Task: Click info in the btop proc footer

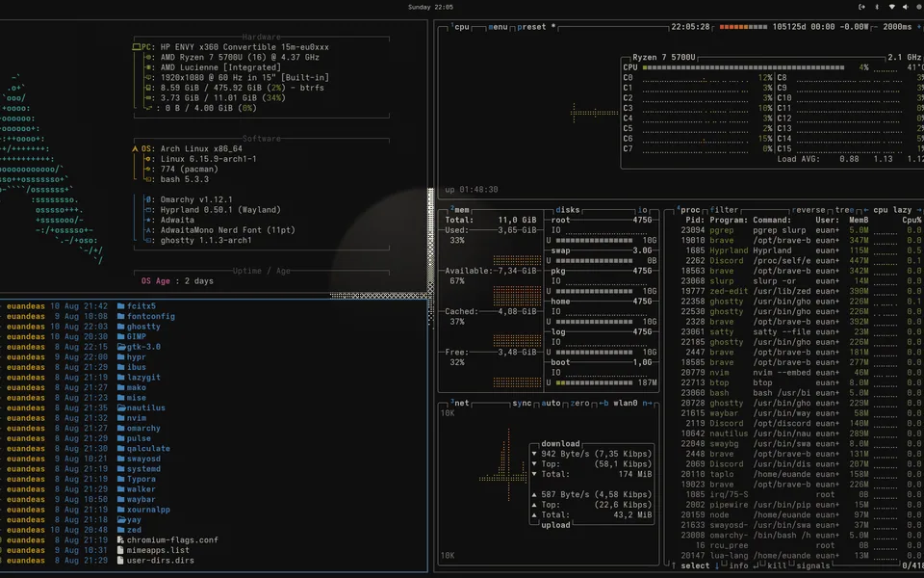Action: (738, 565)
